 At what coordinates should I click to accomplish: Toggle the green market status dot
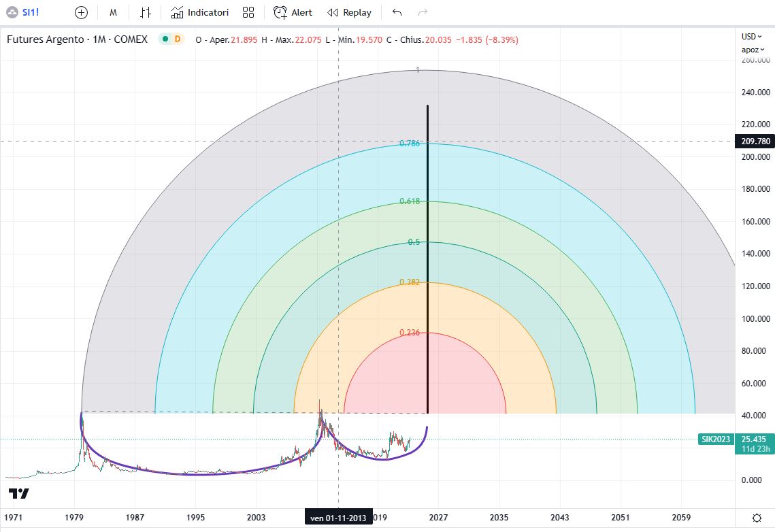click(x=165, y=39)
